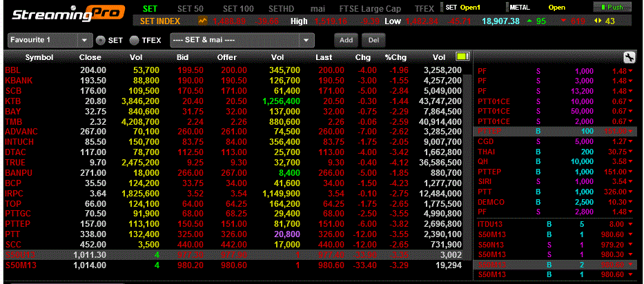Select the BBL symbol row
The width and height of the screenshot is (644, 284).
pos(233,70)
